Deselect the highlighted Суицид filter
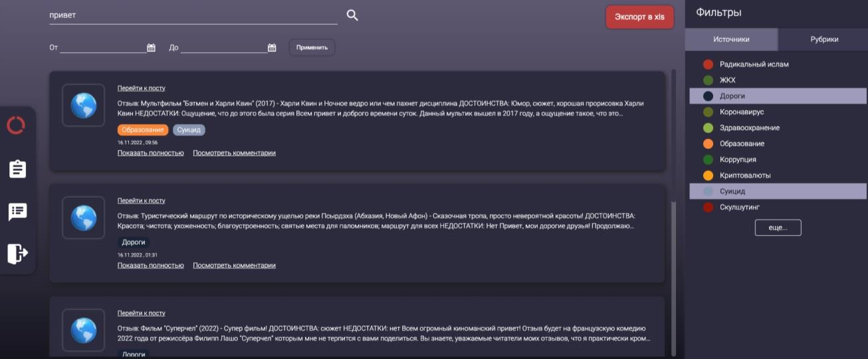The height and width of the screenshot is (359, 868). [x=778, y=191]
